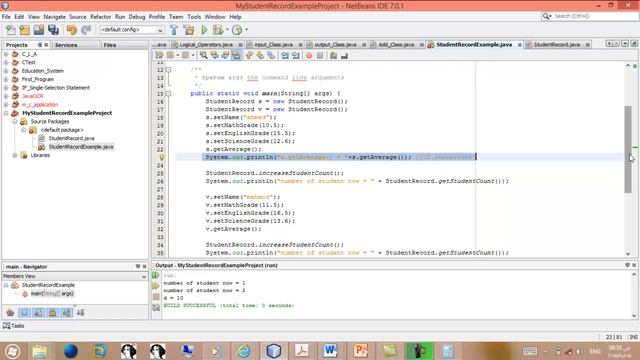Switch to the Add_Class.java editor tab
640x360 pixels.
point(396,44)
